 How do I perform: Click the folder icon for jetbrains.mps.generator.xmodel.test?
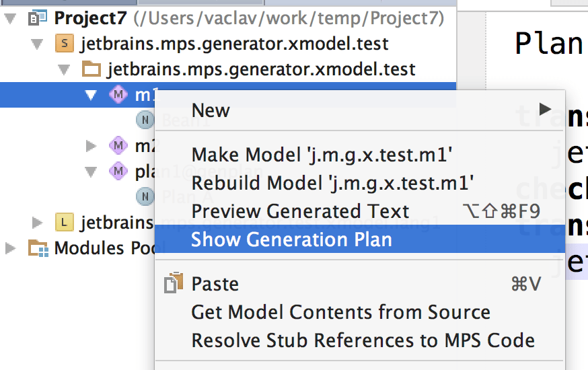tap(91, 69)
